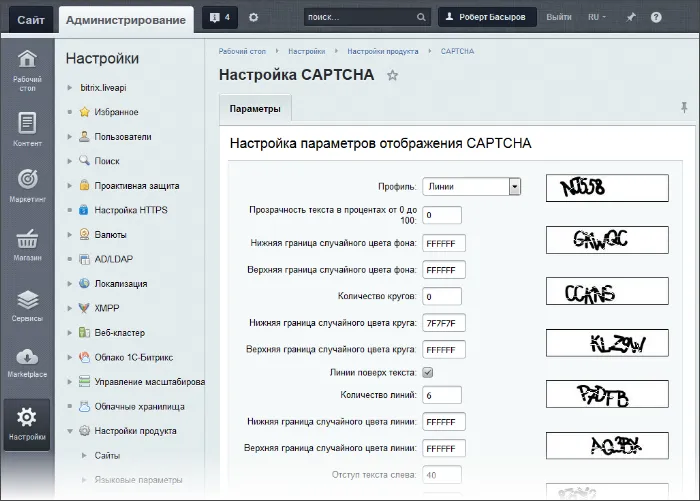Open the Контент sidebar section

coord(27,129)
